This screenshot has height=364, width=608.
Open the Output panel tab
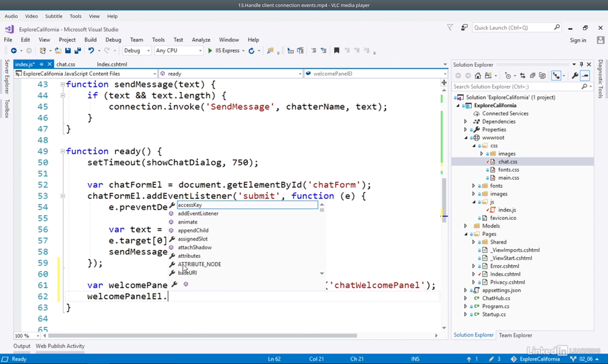[x=22, y=346]
